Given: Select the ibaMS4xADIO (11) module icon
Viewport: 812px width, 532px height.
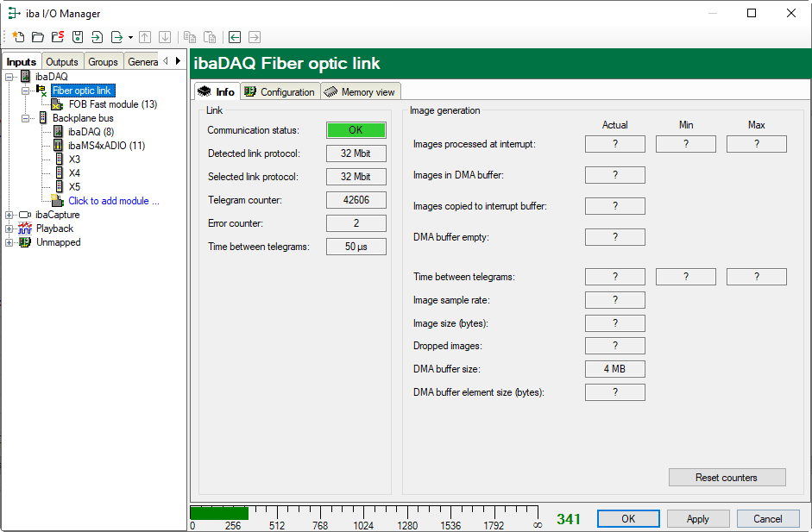Looking at the screenshot, I should (x=59, y=146).
